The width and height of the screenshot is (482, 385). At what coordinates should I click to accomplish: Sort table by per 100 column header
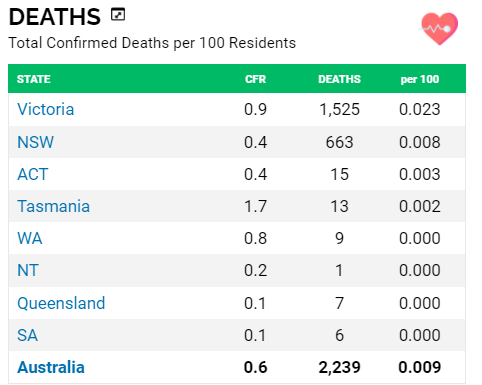(x=420, y=79)
